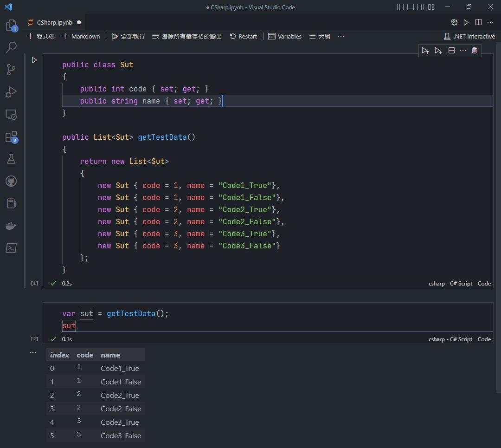Open the terminal-like sidebar icon at bottom
The image size is (501, 448).
pyautogui.click(x=11, y=248)
